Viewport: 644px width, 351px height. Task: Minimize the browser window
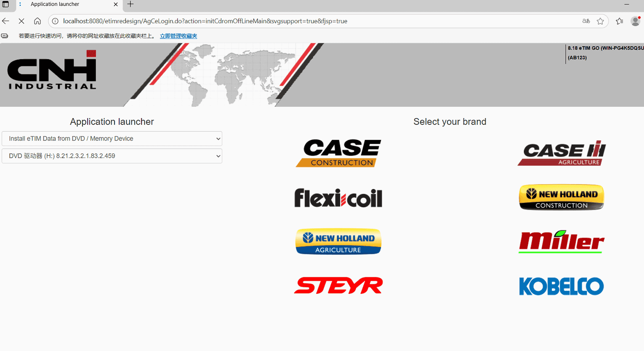tap(627, 4)
